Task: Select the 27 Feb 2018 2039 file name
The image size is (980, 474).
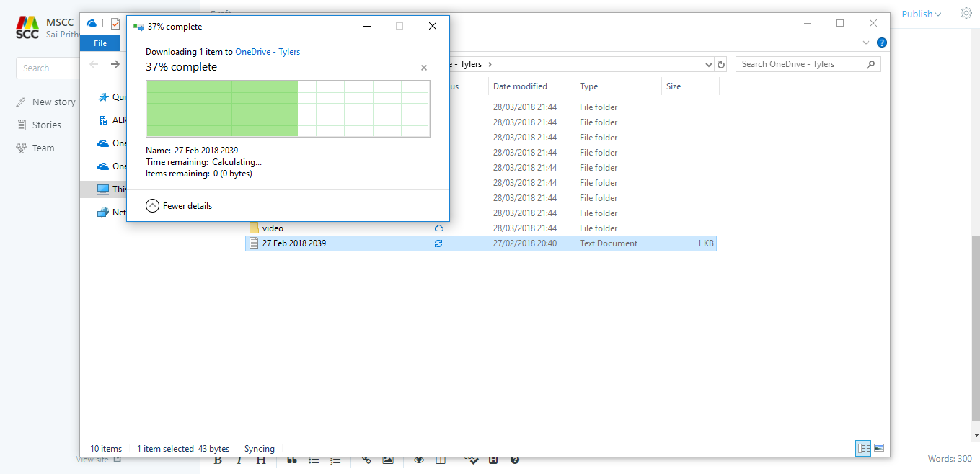Action: [x=294, y=243]
